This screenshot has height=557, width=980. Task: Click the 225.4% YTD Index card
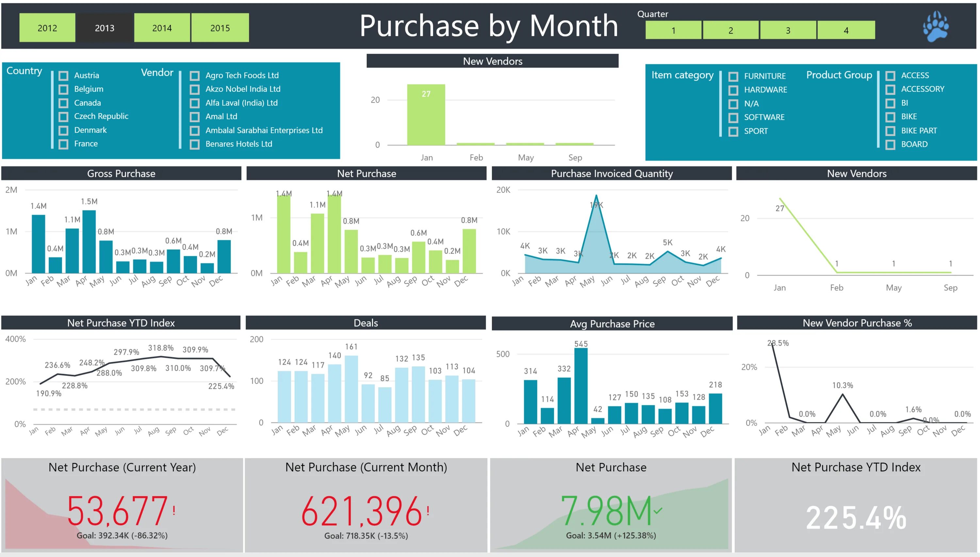(x=856, y=517)
